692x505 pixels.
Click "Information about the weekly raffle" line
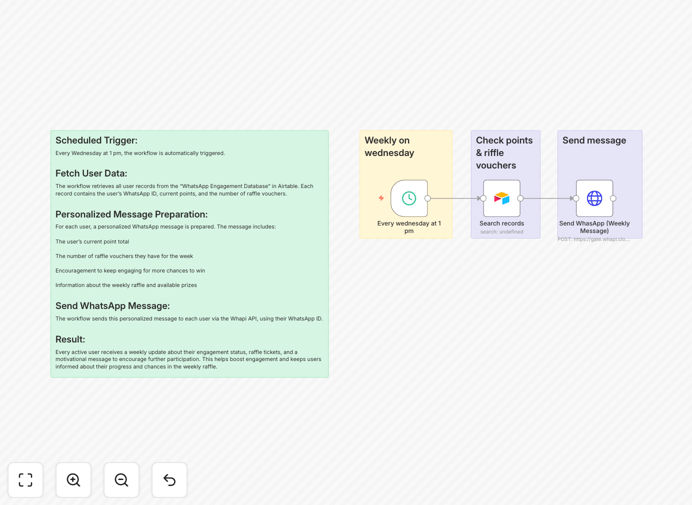[x=126, y=285]
